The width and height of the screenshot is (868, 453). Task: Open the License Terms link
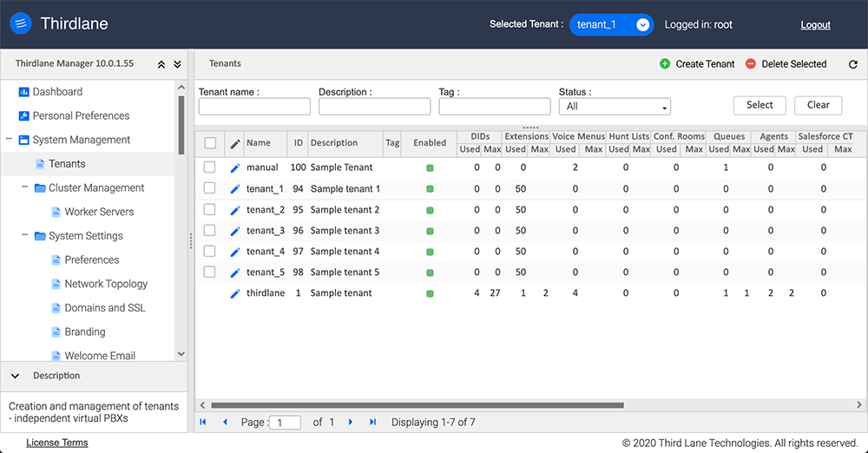pyautogui.click(x=57, y=443)
